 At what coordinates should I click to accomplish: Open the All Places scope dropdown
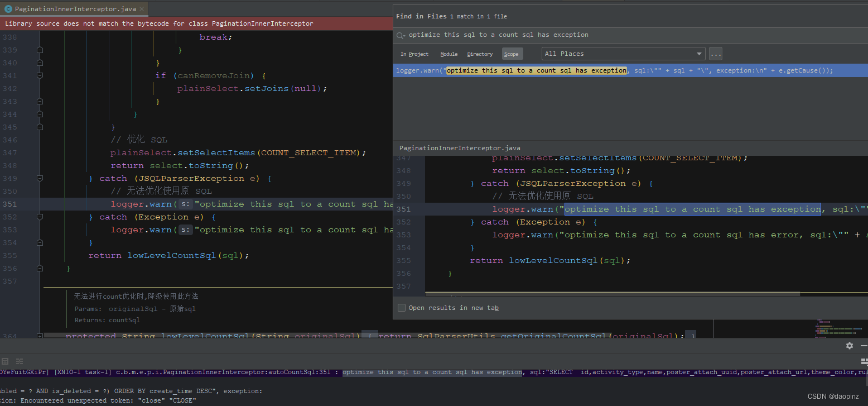[x=623, y=54]
